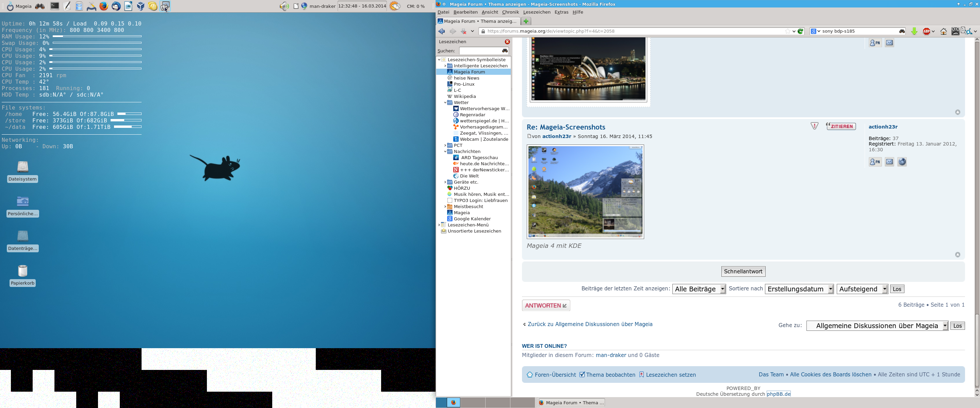Open the Chronik menu
Viewport: 980px width, 408px height.
pyautogui.click(x=510, y=12)
